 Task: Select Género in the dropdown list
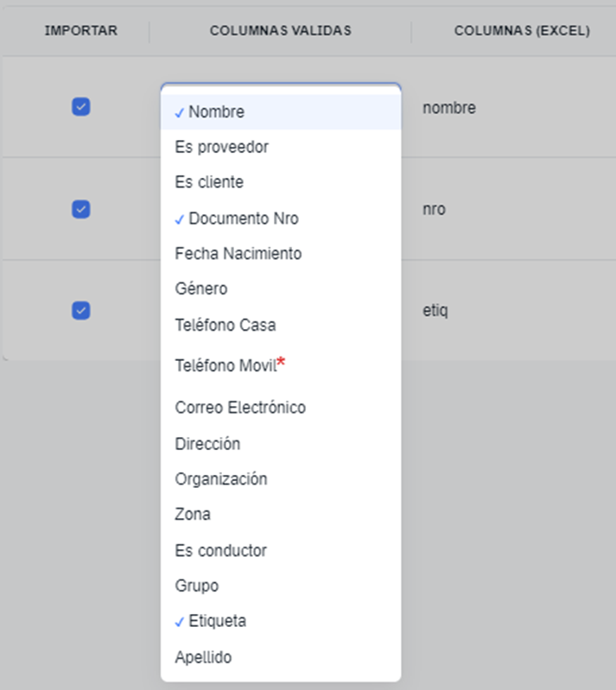(201, 289)
